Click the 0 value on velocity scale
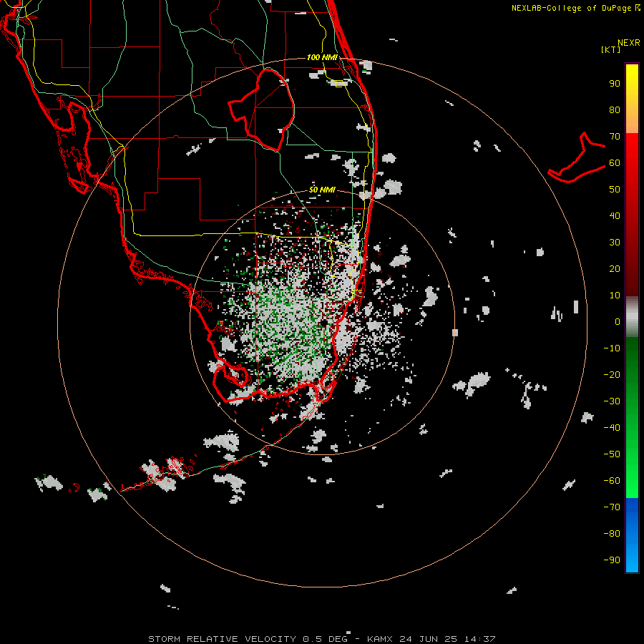This screenshot has height=644, width=644. tap(618, 322)
